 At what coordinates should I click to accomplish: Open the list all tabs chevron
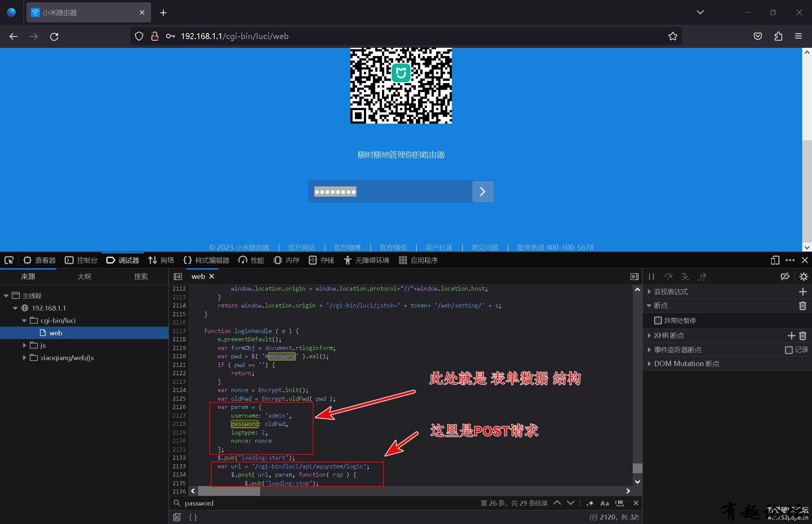coord(700,12)
